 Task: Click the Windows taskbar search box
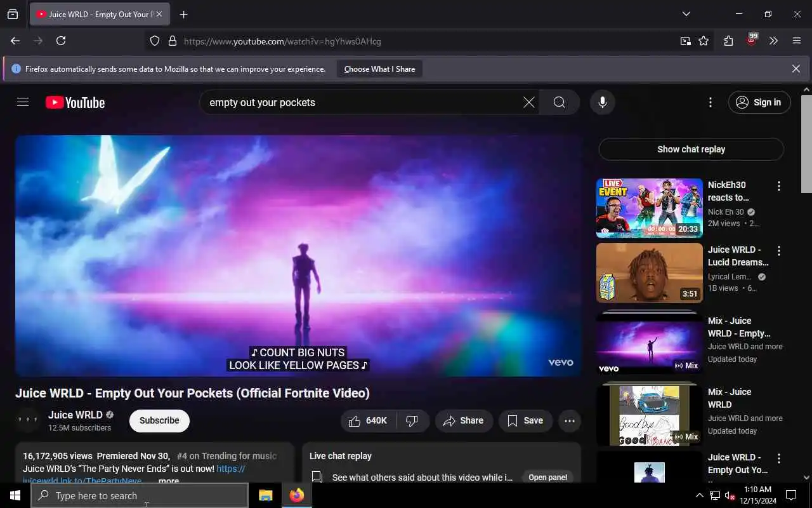point(140,495)
